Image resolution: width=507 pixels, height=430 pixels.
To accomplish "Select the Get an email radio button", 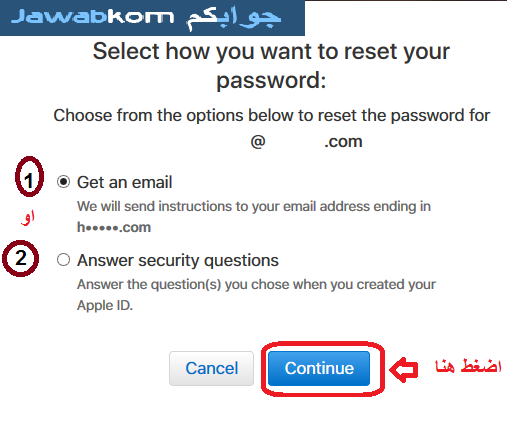I will [63, 182].
